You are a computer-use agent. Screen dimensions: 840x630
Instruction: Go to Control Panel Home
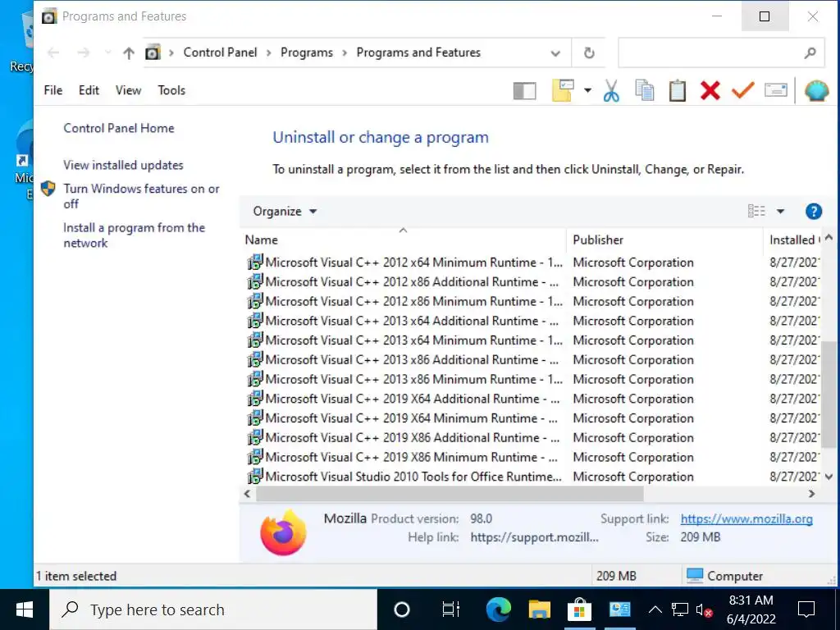coord(119,128)
